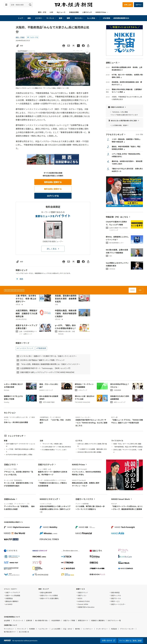Share to note using top n icon
The image size is (147, 644).
click(73, 46)
